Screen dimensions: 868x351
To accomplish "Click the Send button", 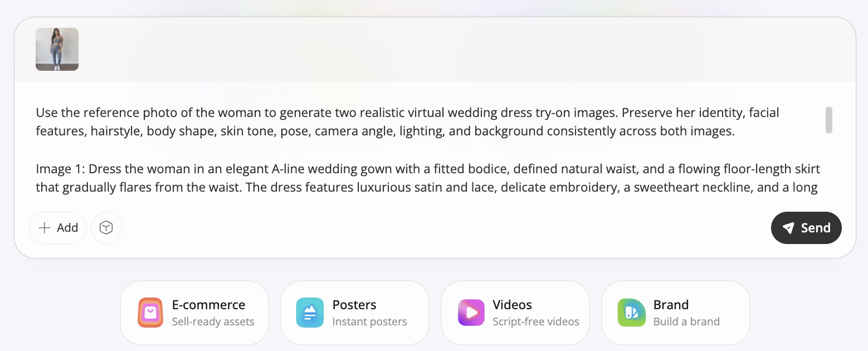I will [x=806, y=228].
